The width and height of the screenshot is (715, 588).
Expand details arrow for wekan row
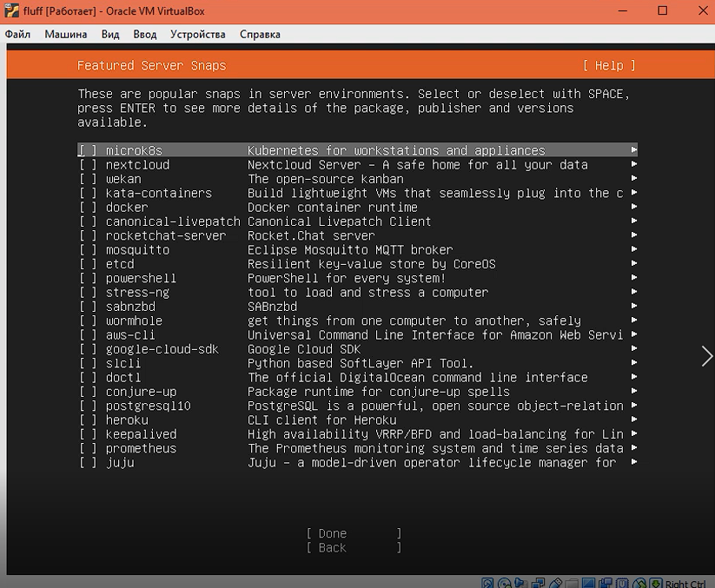tap(634, 178)
